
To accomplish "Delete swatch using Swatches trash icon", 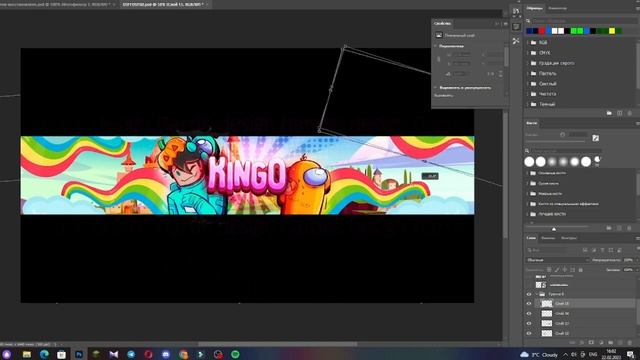I will (629, 113).
